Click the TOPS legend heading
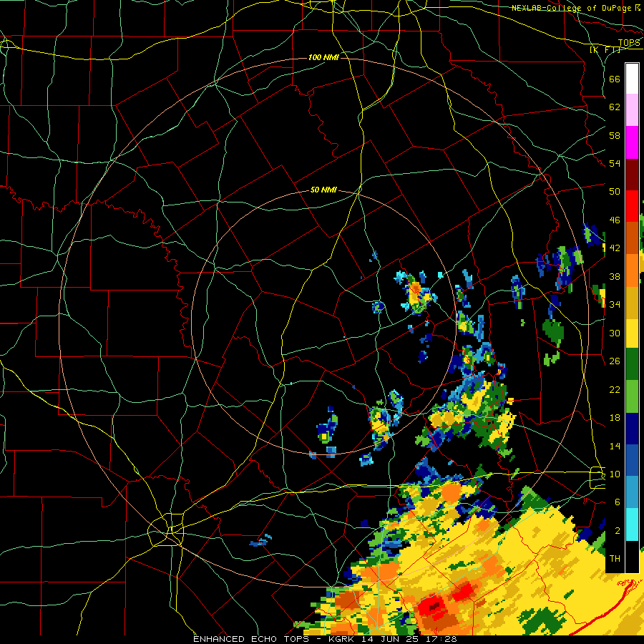Screen dimensions: 644x644 pyautogui.click(x=629, y=43)
